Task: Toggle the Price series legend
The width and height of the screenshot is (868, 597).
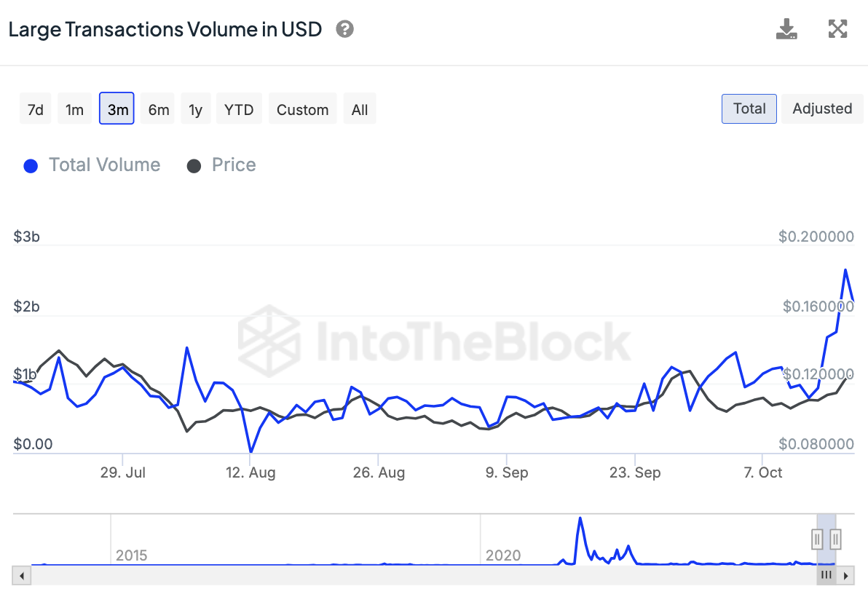Action: (x=222, y=165)
